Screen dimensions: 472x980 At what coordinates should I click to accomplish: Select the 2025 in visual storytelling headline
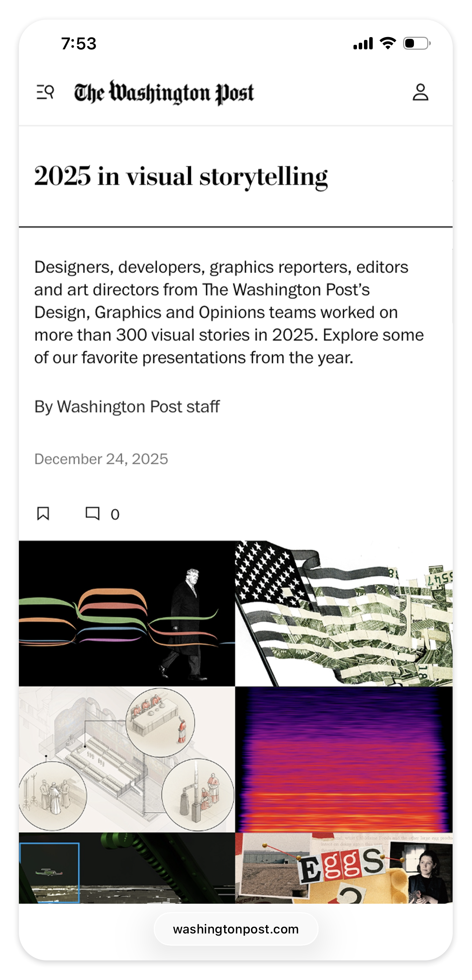(181, 176)
